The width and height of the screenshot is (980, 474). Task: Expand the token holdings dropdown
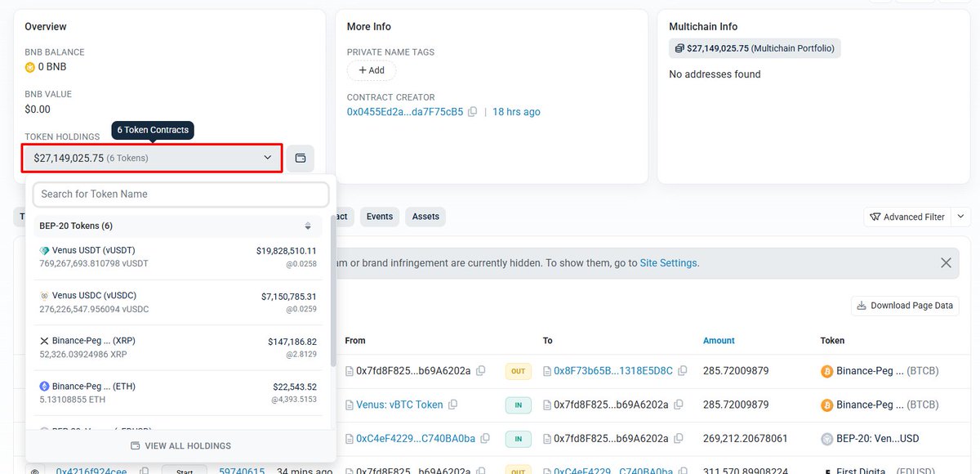(153, 158)
